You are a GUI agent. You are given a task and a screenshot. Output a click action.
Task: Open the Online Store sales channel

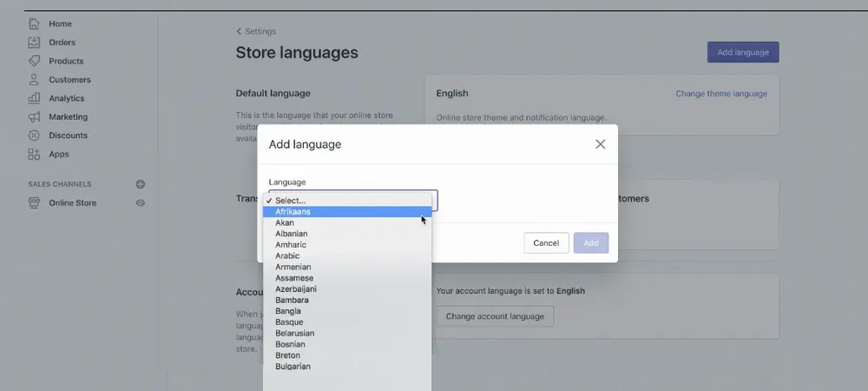(72, 203)
